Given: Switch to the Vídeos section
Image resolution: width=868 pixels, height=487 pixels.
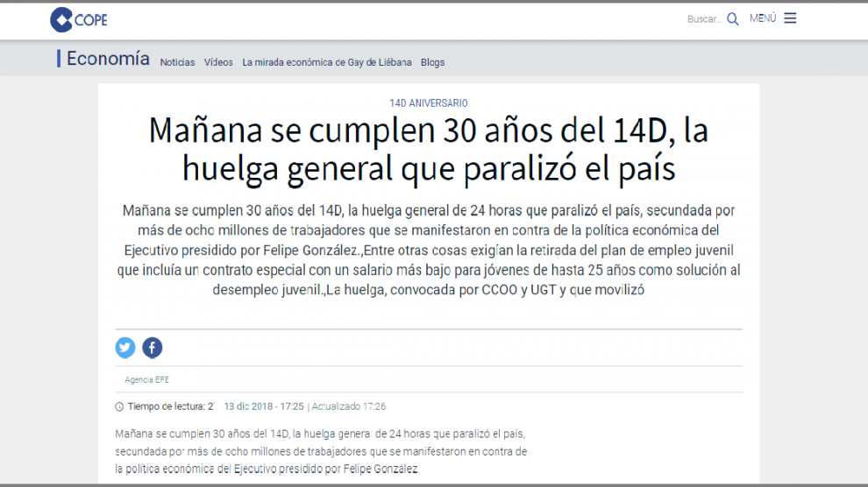Looking at the screenshot, I should (x=218, y=62).
